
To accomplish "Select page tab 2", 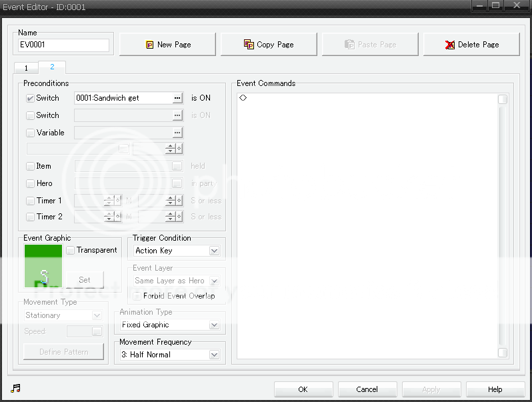I will (x=52, y=67).
